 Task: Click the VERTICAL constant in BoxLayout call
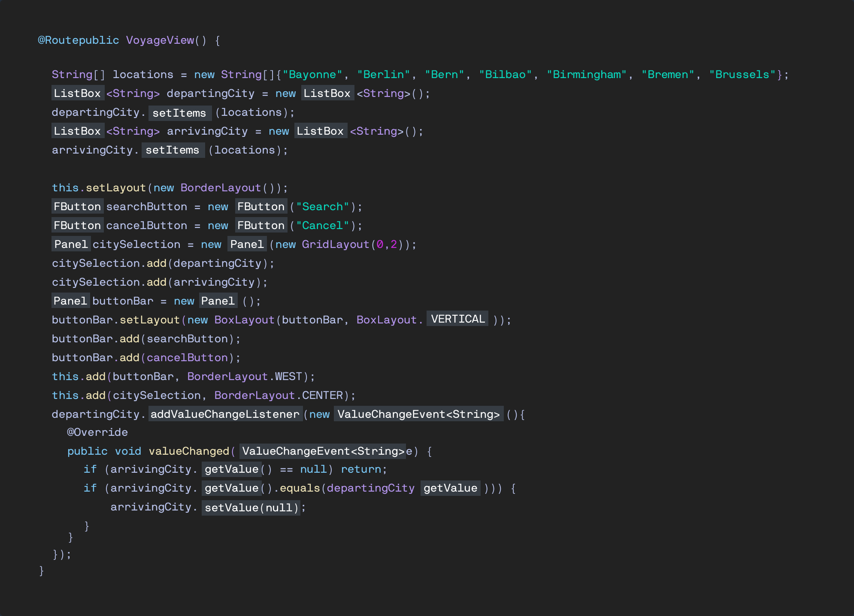point(457,319)
